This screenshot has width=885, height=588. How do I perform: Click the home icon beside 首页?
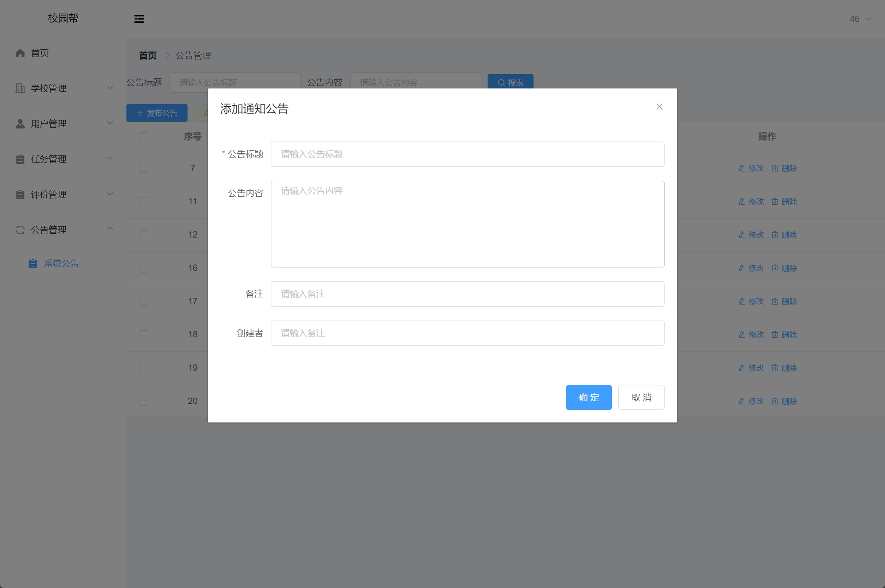[x=20, y=53]
